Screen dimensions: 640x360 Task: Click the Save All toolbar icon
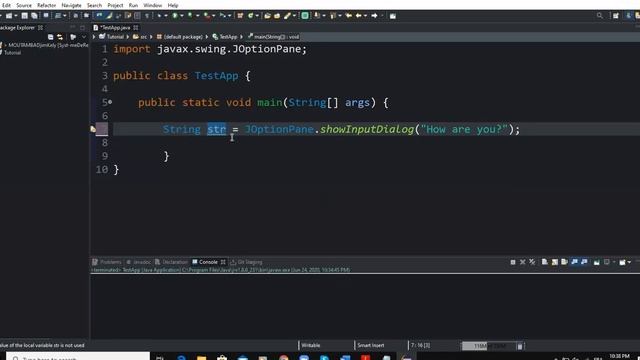34,16
